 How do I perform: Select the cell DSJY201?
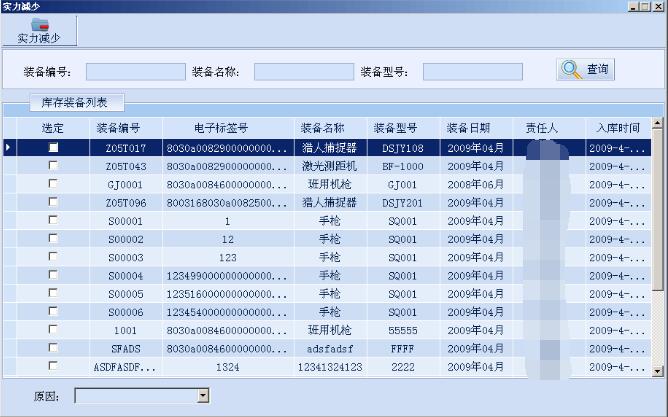(403, 203)
